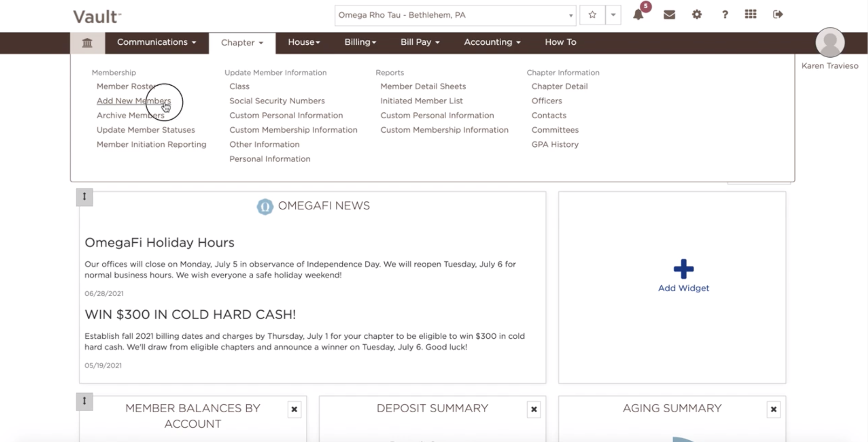The height and width of the screenshot is (442, 868).
Task: Open the Accounting menu
Action: point(492,42)
